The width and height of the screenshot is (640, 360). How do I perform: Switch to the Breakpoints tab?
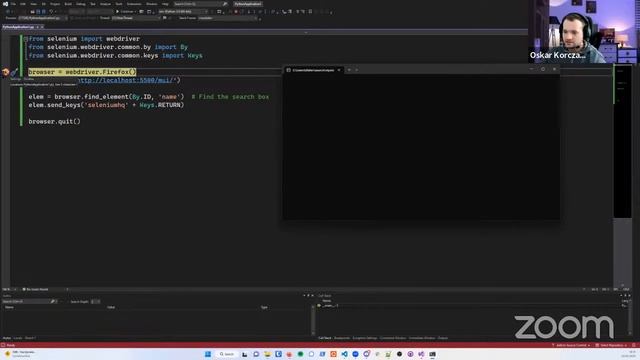342,338
